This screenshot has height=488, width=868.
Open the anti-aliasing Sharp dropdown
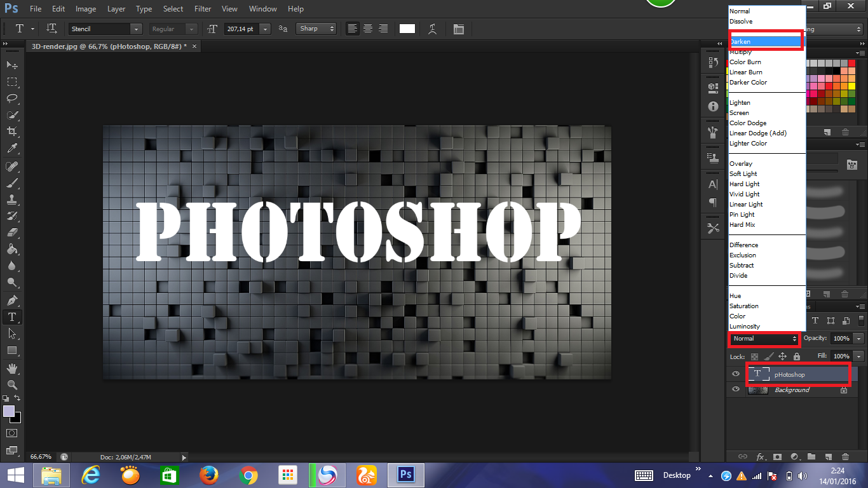tap(316, 29)
